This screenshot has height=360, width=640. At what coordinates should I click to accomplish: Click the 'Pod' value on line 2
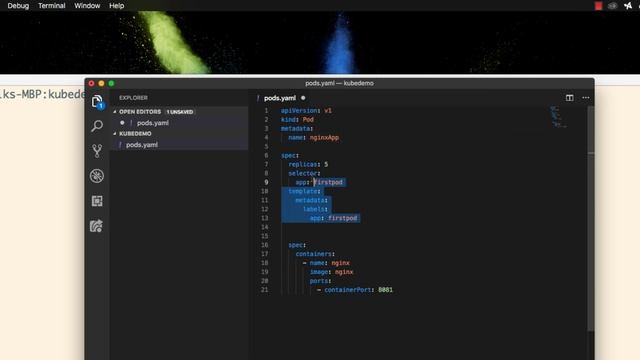(308, 120)
